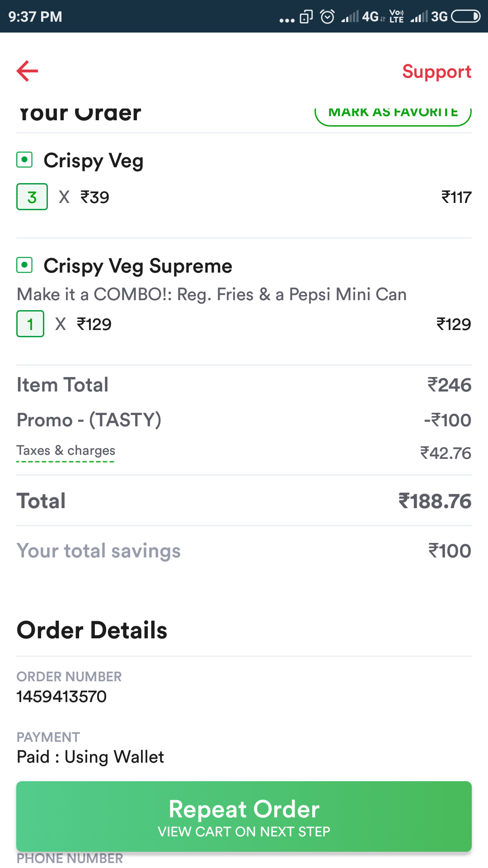Tap the Crispy Veg Supreme item name
Screen dimensions: 488x868
pyautogui.click(x=138, y=266)
